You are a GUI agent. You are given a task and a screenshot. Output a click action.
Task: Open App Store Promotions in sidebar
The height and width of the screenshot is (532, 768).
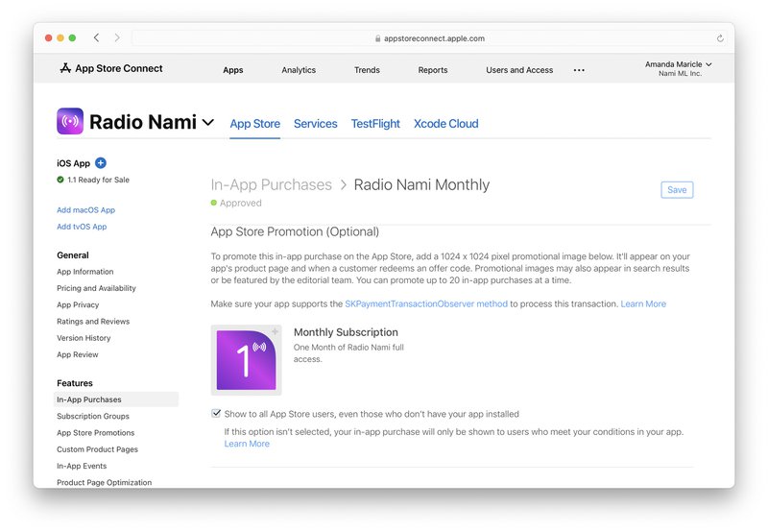coord(95,433)
